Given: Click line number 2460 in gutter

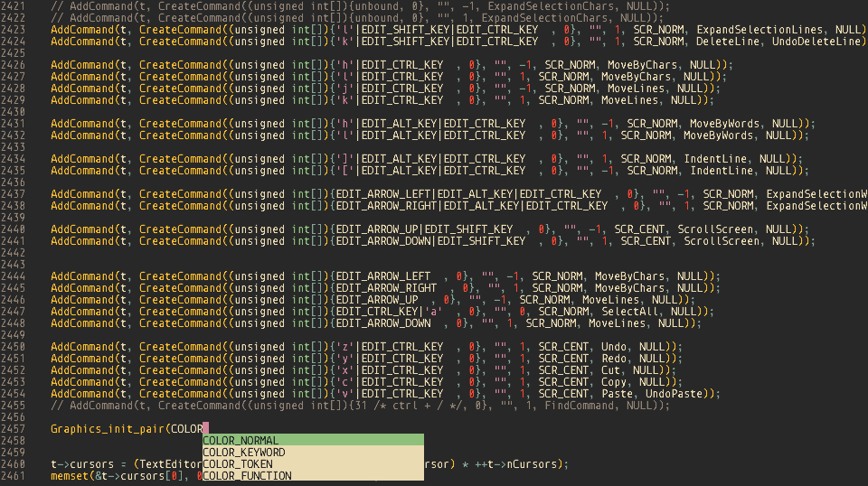Looking at the screenshot, I should [13, 464].
